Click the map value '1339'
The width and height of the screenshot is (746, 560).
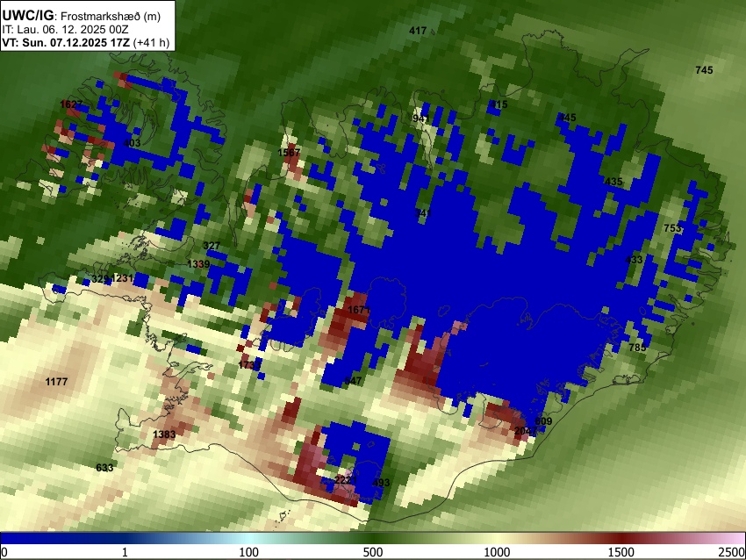click(x=198, y=264)
